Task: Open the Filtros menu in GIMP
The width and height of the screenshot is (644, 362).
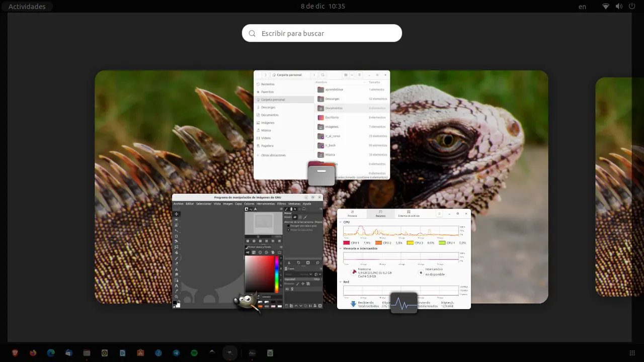Action: point(281,204)
